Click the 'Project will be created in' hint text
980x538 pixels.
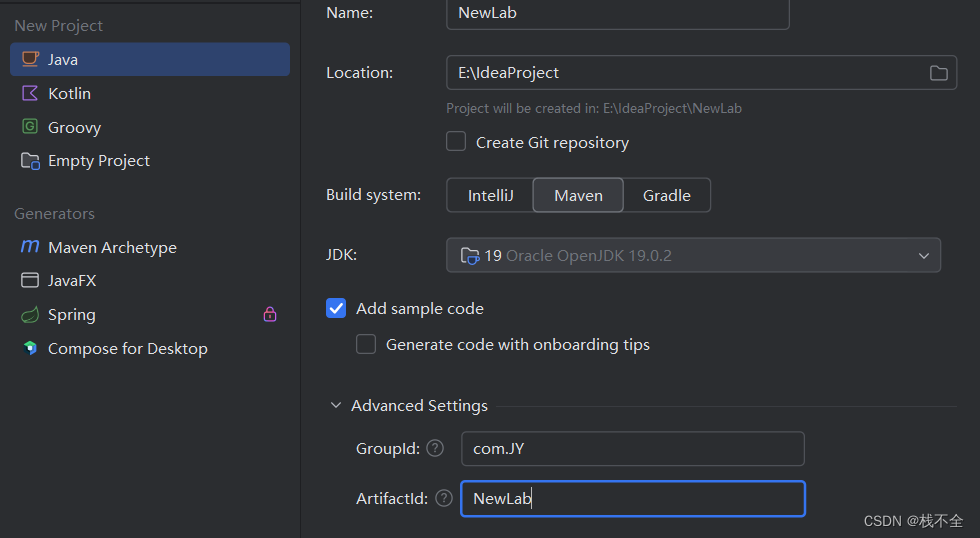[x=594, y=108]
